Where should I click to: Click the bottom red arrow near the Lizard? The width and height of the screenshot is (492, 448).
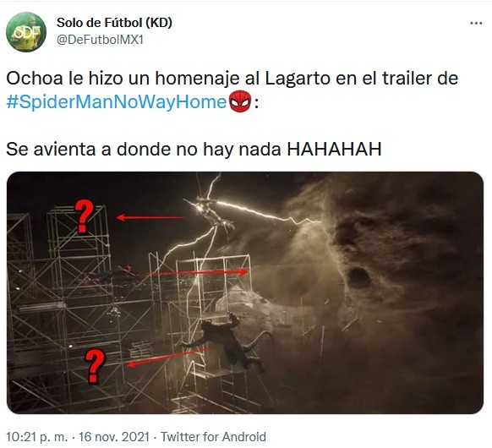click(169, 356)
